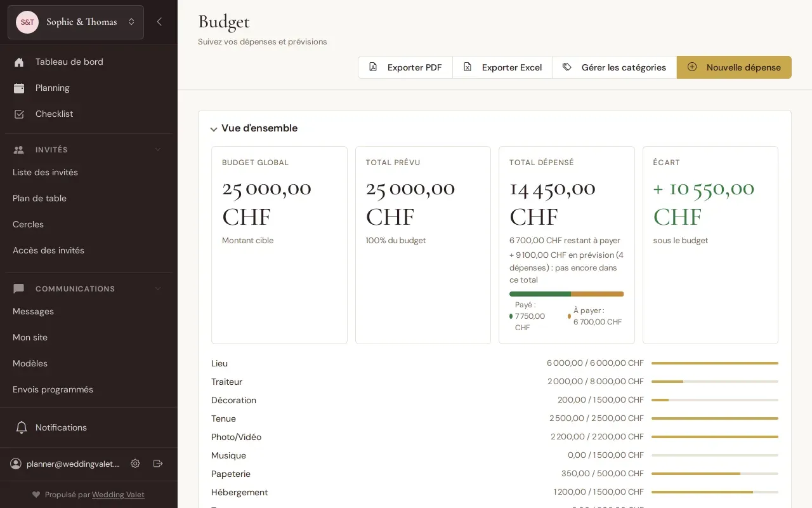Click the calendar icon beside Planning

coord(19,88)
